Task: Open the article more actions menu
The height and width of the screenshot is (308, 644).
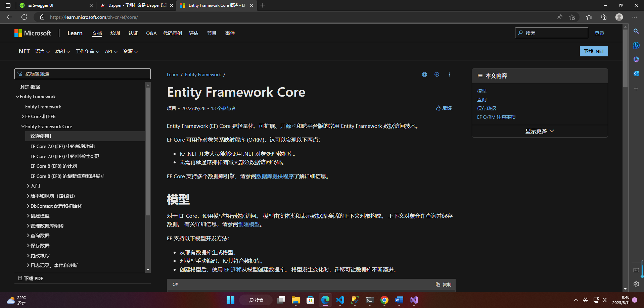Action: [x=449, y=74]
